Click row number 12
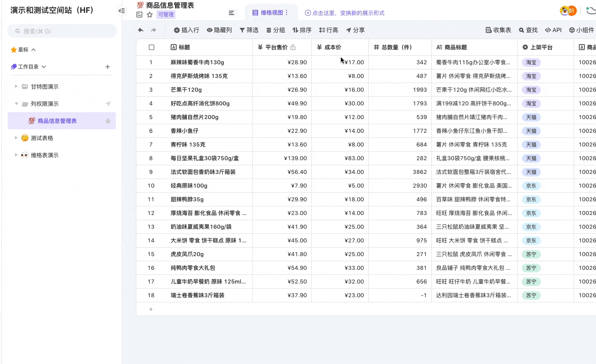Screen dimensions: 596x364 pyautogui.click(x=151, y=213)
